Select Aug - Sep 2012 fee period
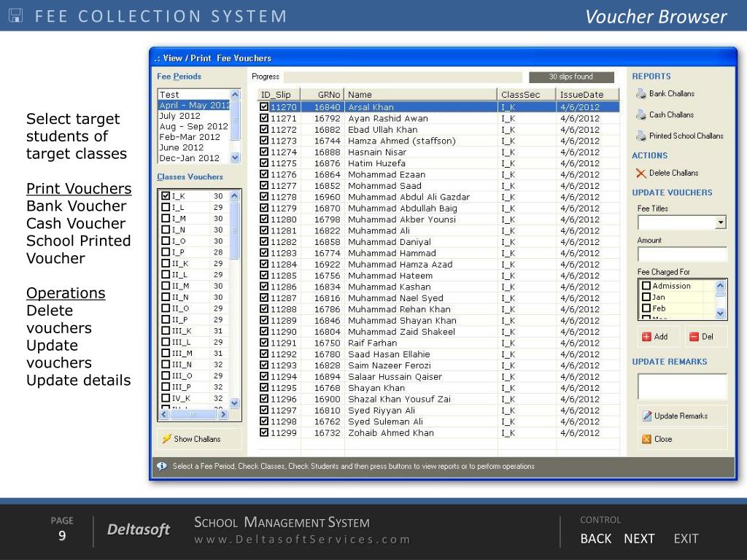Viewport: 747px width, 560px height. (x=194, y=126)
